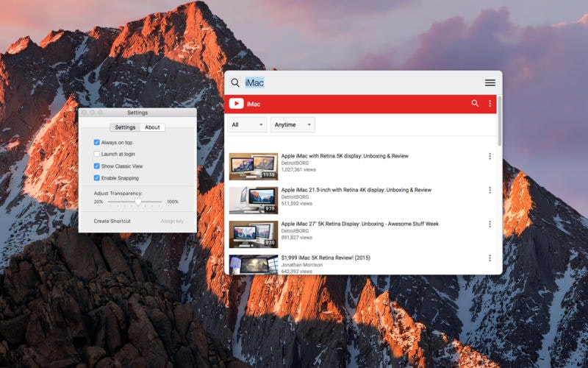
Task: Click the iMac title in the red header
Action: [x=254, y=104]
